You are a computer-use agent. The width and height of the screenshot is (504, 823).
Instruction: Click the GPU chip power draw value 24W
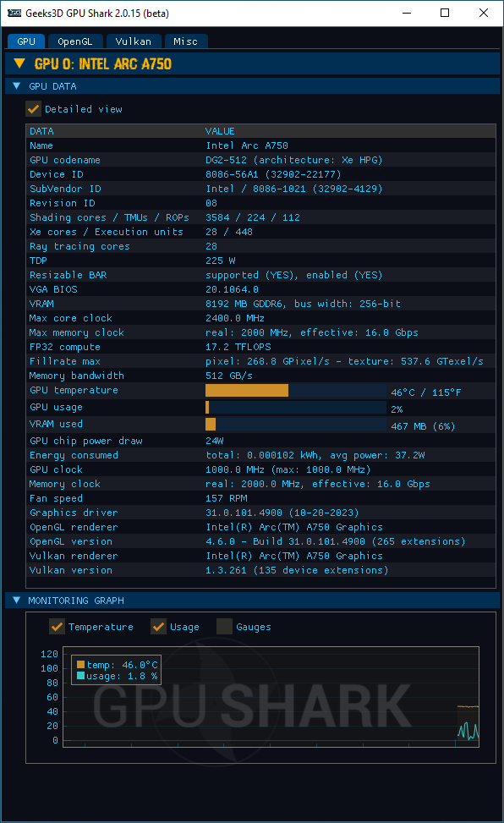click(214, 441)
